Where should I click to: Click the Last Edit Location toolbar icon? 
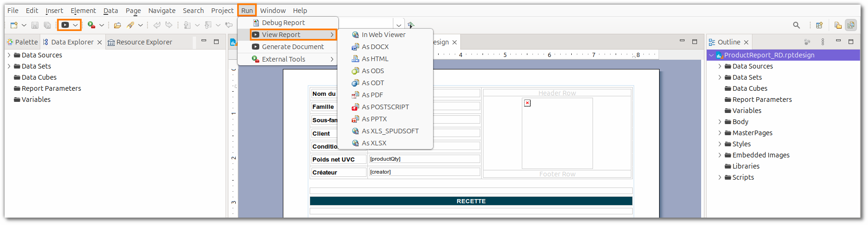pyautogui.click(x=229, y=25)
